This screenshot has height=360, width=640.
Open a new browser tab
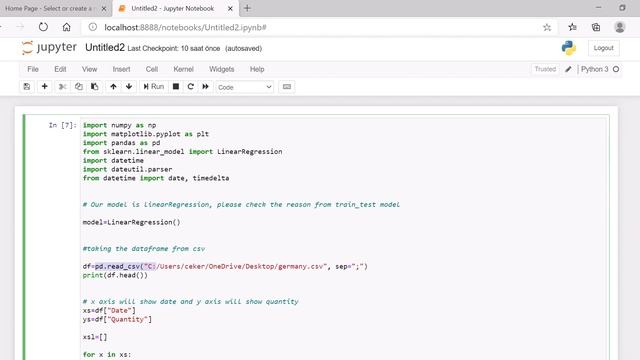tap(247, 8)
